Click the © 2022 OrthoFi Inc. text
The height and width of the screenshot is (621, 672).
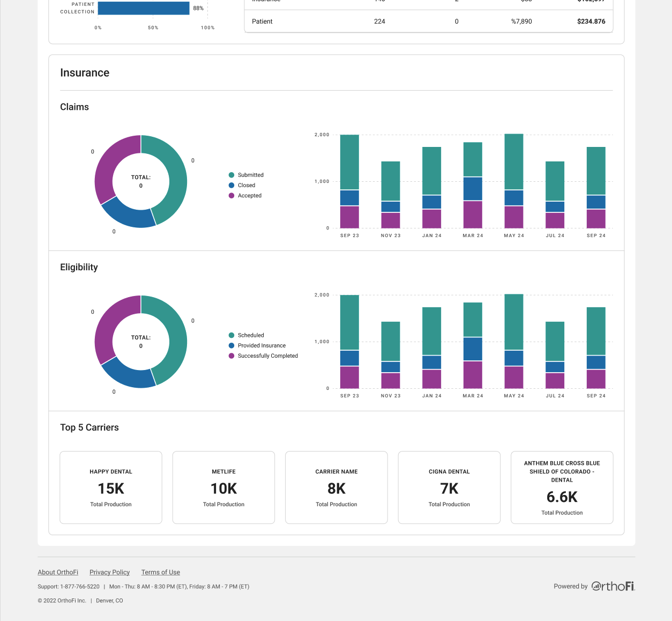point(62,601)
